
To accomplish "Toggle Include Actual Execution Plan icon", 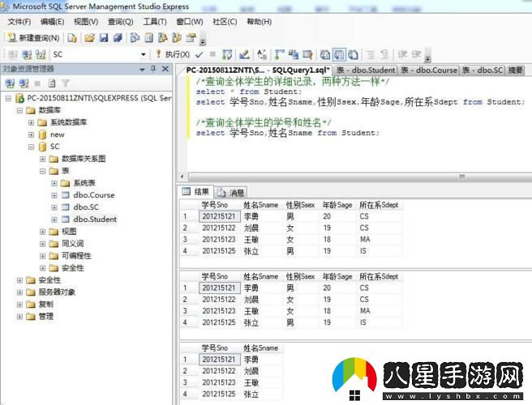I will tap(280, 54).
